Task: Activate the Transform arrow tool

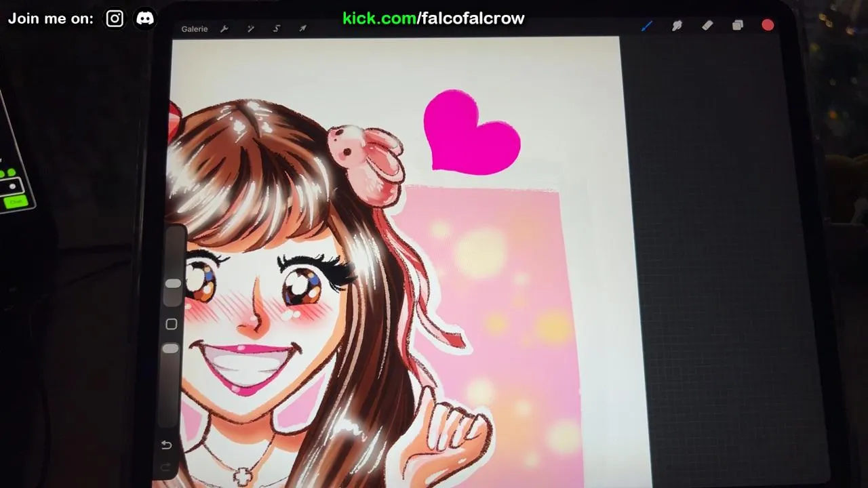Action: [302, 28]
